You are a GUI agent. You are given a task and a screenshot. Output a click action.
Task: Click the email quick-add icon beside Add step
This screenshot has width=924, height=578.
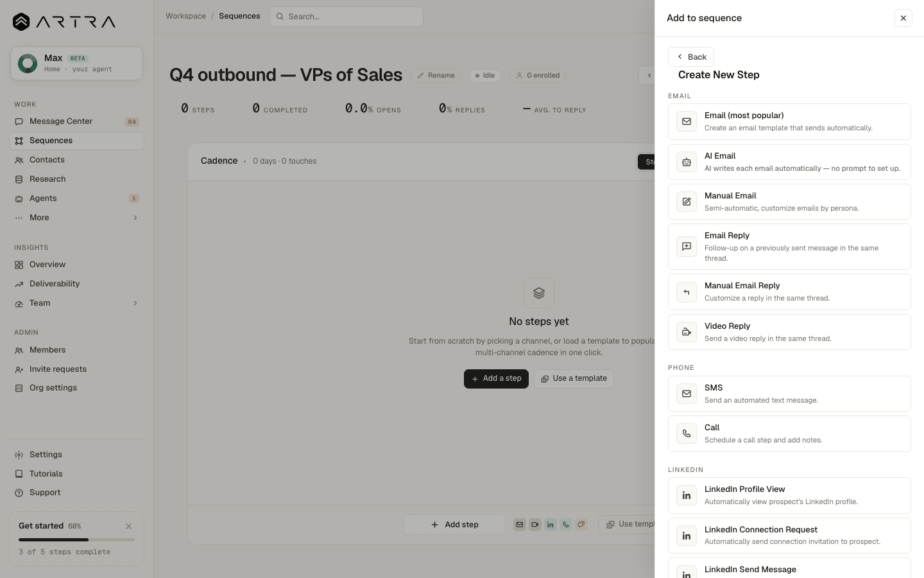pyautogui.click(x=520, y=525)
